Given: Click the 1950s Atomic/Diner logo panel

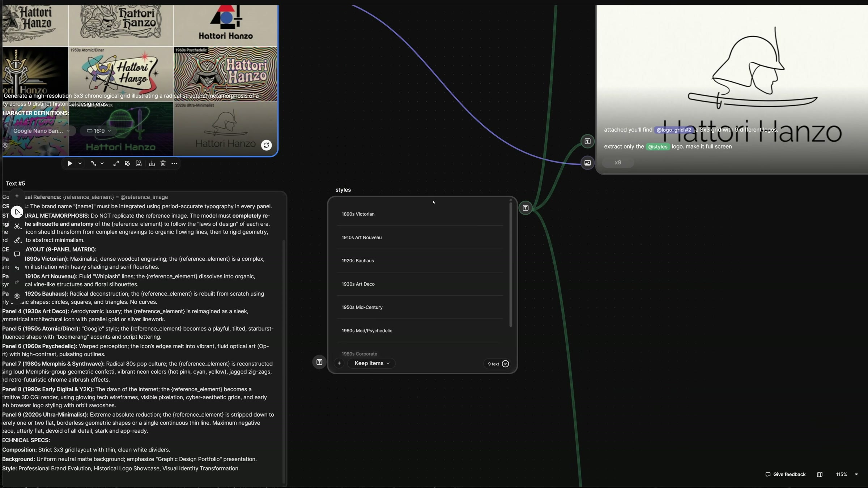Looking at the screenshot, I should (x=121, y=74).
